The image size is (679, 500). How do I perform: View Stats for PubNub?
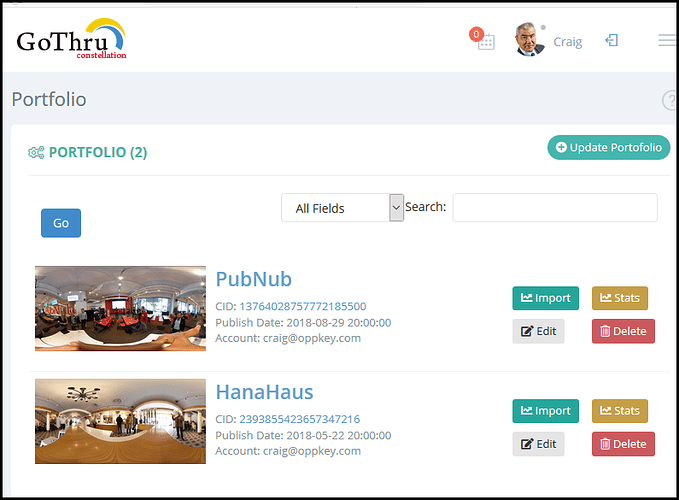[620, 298]
